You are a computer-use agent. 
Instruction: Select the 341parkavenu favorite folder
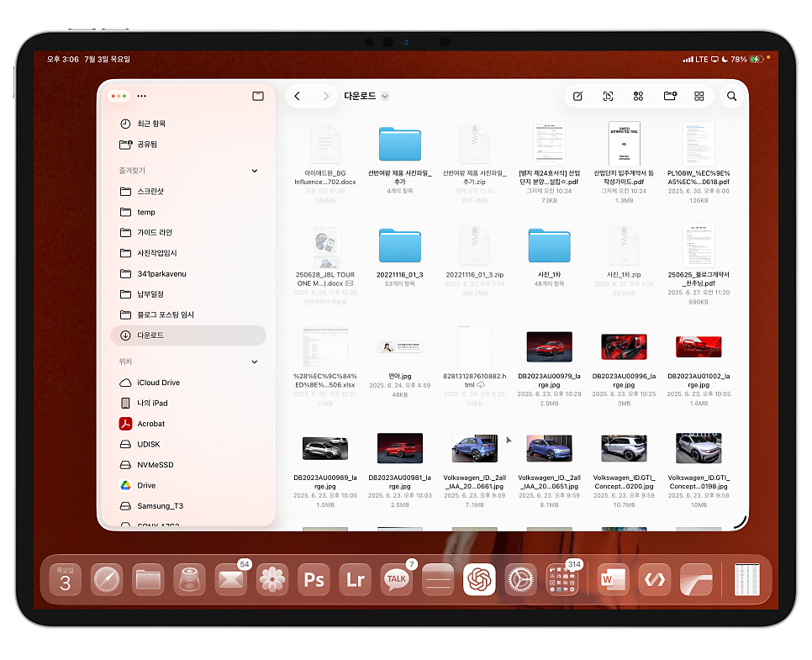click(188, 273)
